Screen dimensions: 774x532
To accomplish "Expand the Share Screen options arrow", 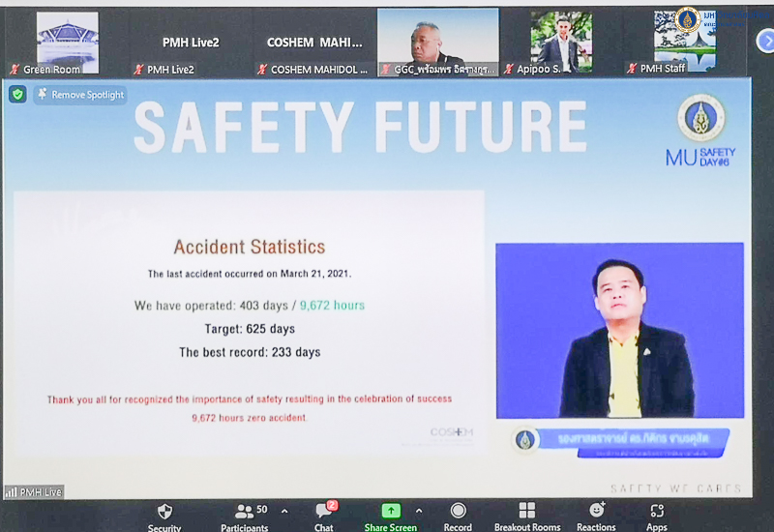I will pos(419,511).
